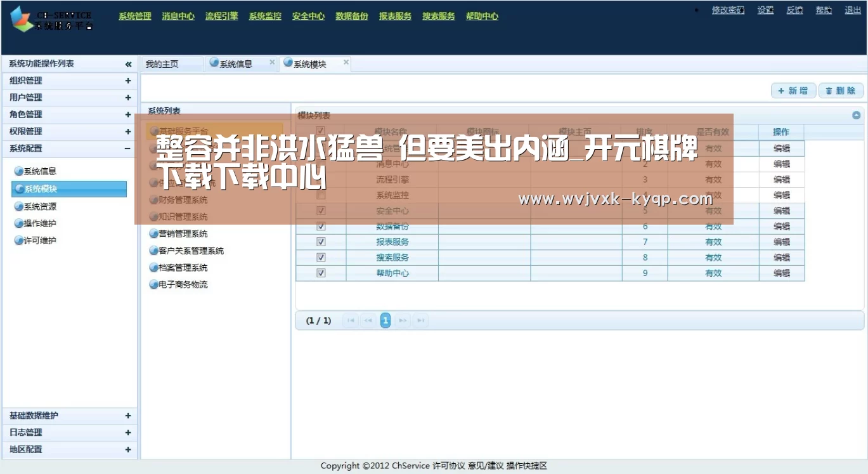Viewport: 868px width, 474px height.
Task: Click 编辑 in the 搜索服务 row
Action: 782,258
